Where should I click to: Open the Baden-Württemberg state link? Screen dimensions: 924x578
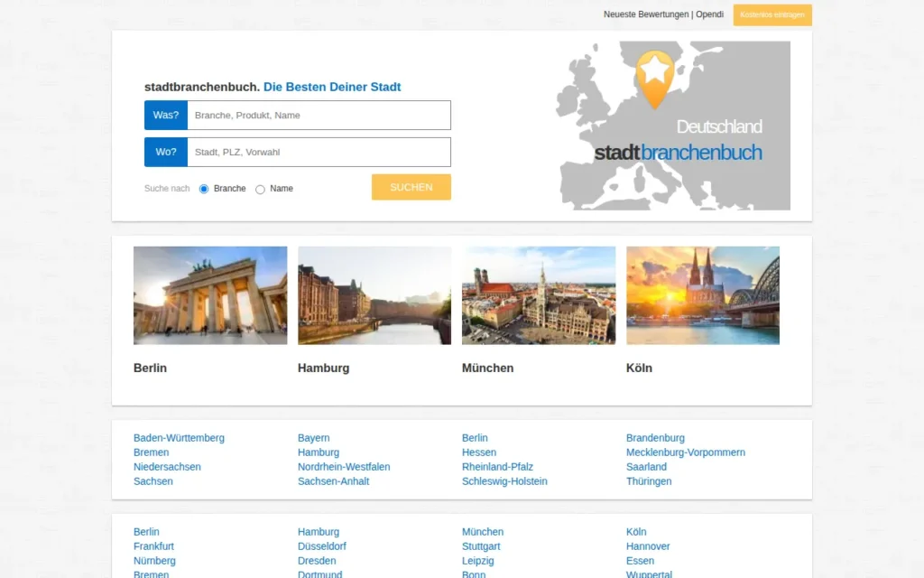[180, 438]
